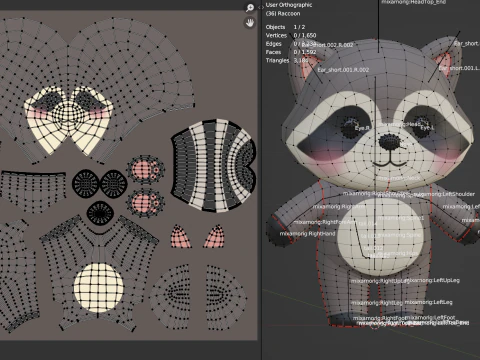Click the 'Eye.R' bone label
Image resolution: width=480 pixels, height=360 pixels.
point(362,128)
